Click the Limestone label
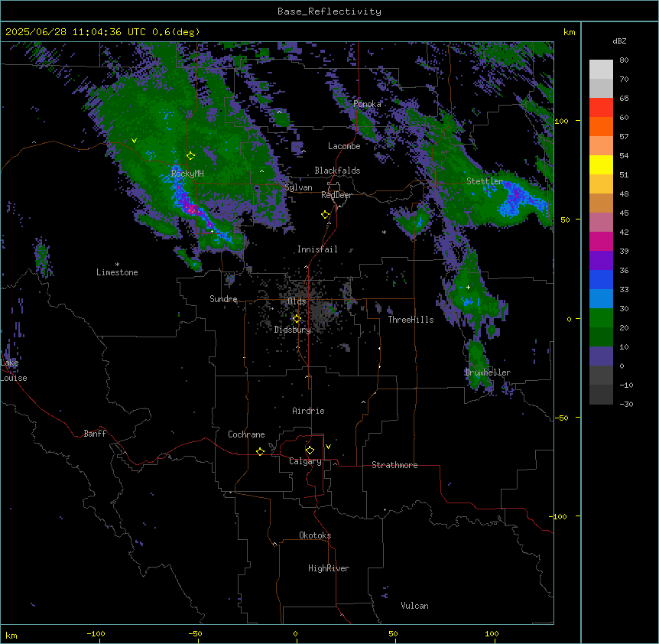Image resolution: width=659 pixels, height=644 pixels. click(x=117, y=272)
